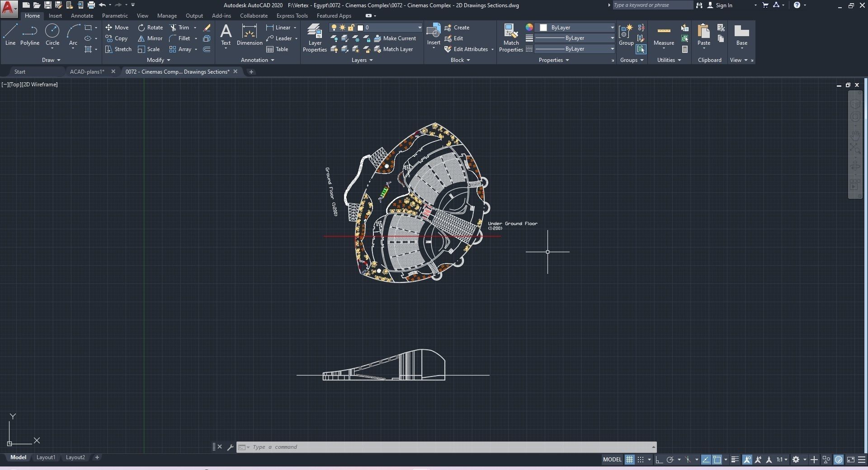Viewport: 868px width, 470px height.
Task: Activate the Rotate command
Action: tap(150, 28)
